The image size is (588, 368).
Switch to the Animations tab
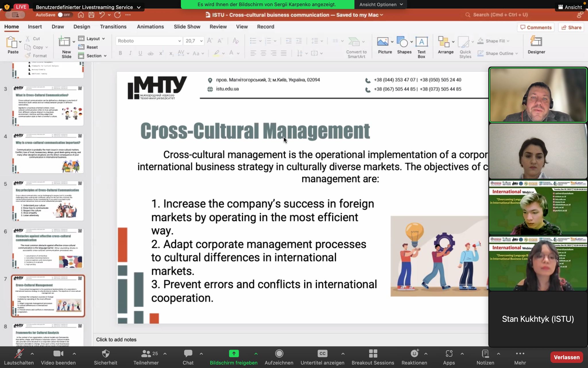pos(150,26)
